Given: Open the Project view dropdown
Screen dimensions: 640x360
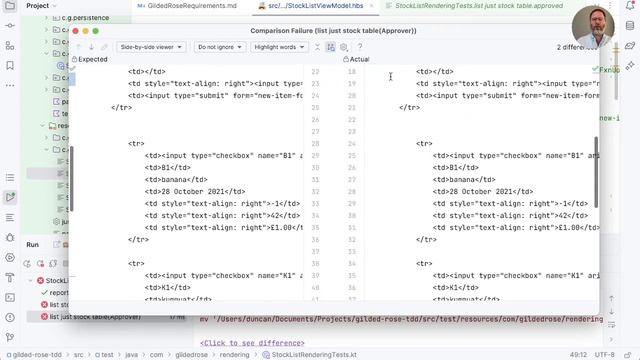Looking at the screenshot, I should (41, 6).
